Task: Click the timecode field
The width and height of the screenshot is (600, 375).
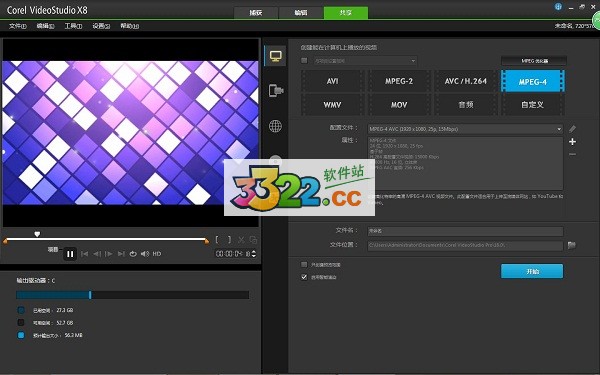Action: (233, 254)
